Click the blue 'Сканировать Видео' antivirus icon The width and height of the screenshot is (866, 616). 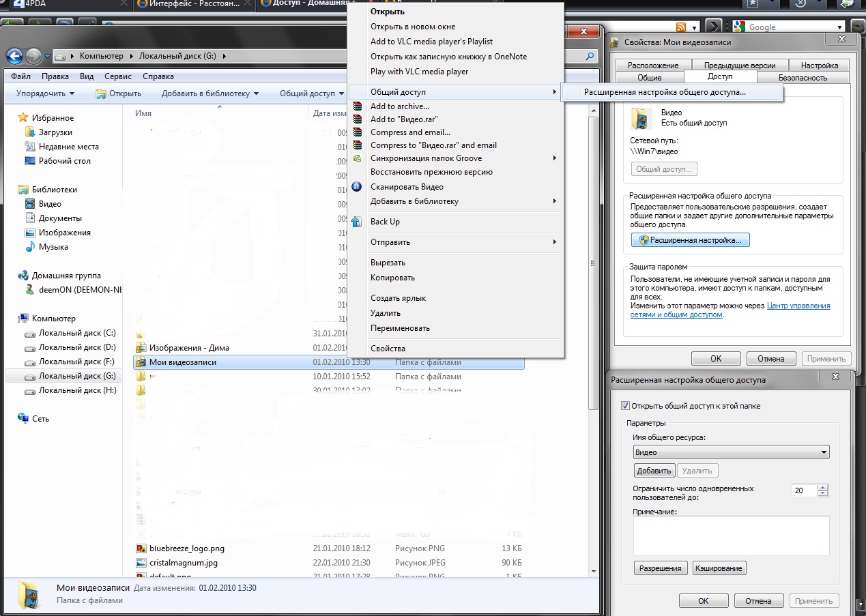point(357,187)
